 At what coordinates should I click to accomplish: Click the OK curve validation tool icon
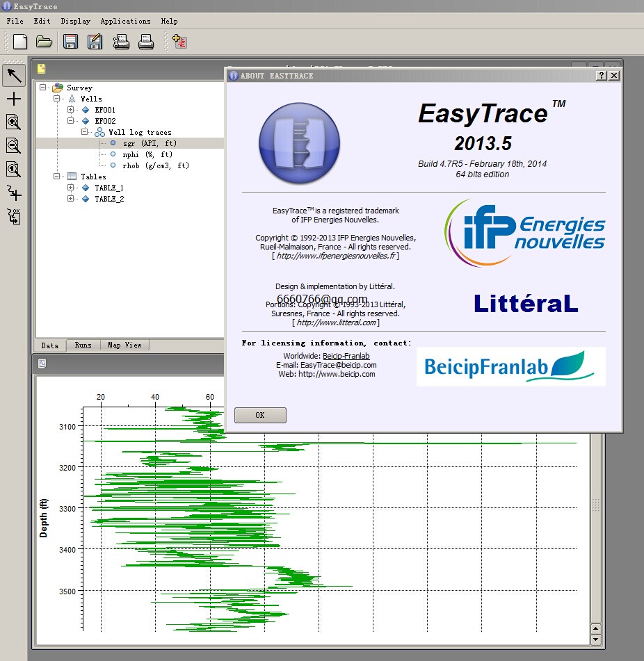[14, 216]
